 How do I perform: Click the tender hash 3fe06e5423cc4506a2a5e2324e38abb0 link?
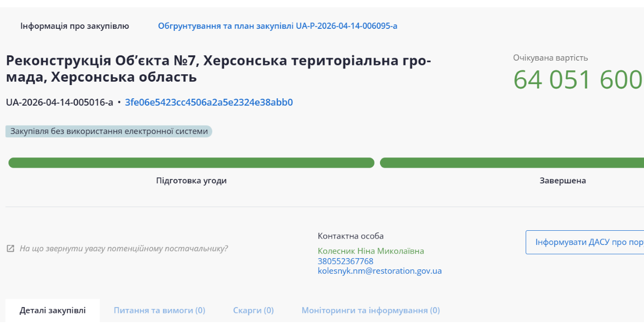coord(209,103)
